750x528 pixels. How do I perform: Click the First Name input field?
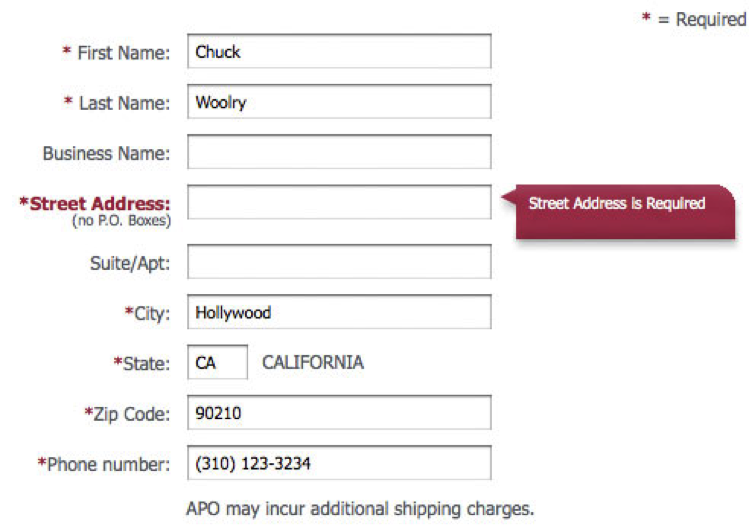(339, 52)
